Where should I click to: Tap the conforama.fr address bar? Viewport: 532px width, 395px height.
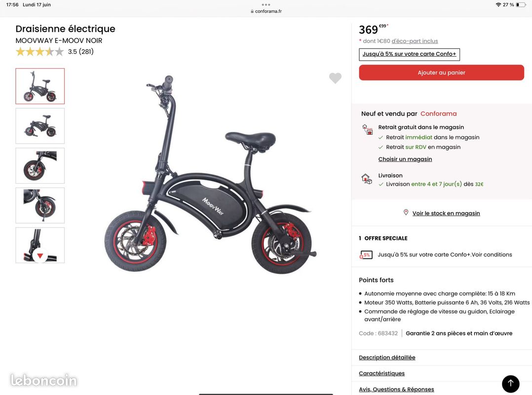(x=266, y=11)
